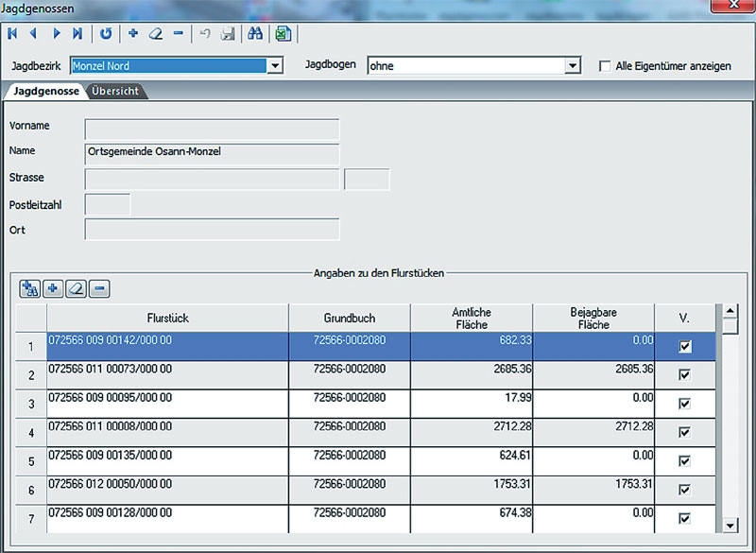
Task: Delete the record using the top toolbar minus icon
Action: [x=179, y=33]
